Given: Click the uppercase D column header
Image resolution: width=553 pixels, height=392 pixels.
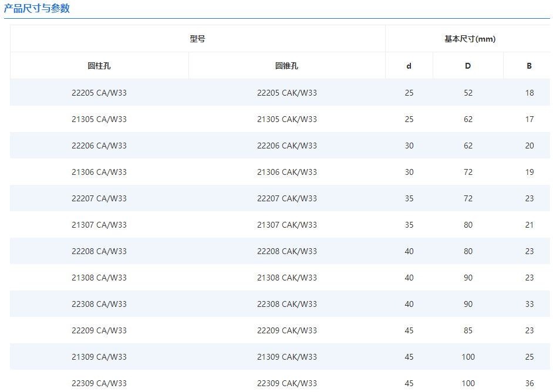Looking at the screenshot, I should pyautogui.click(x=468, y=66).
